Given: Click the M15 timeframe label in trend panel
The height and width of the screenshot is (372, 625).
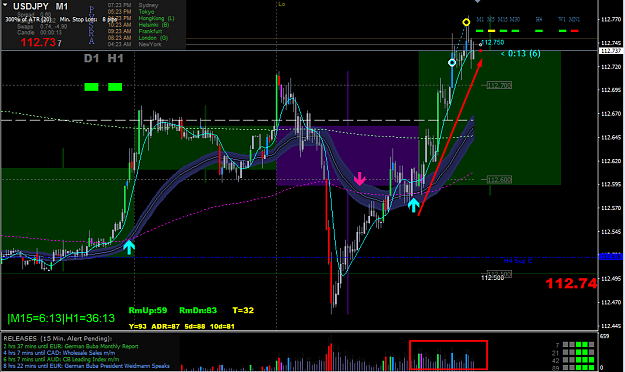Looking at the screenshot, I should coord(502,20).
